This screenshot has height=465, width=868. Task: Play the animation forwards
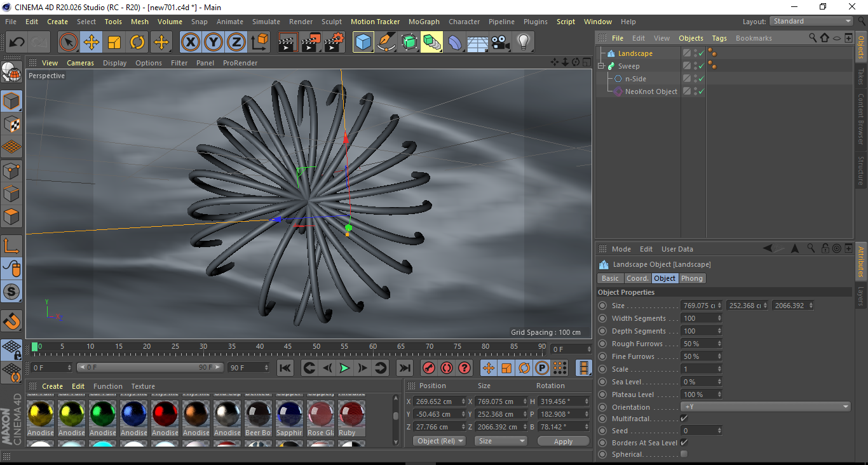click(x=344, y=368)
